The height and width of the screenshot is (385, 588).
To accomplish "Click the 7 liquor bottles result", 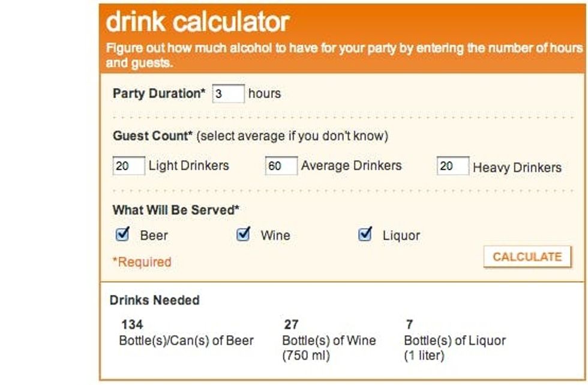I will point(409,325).
